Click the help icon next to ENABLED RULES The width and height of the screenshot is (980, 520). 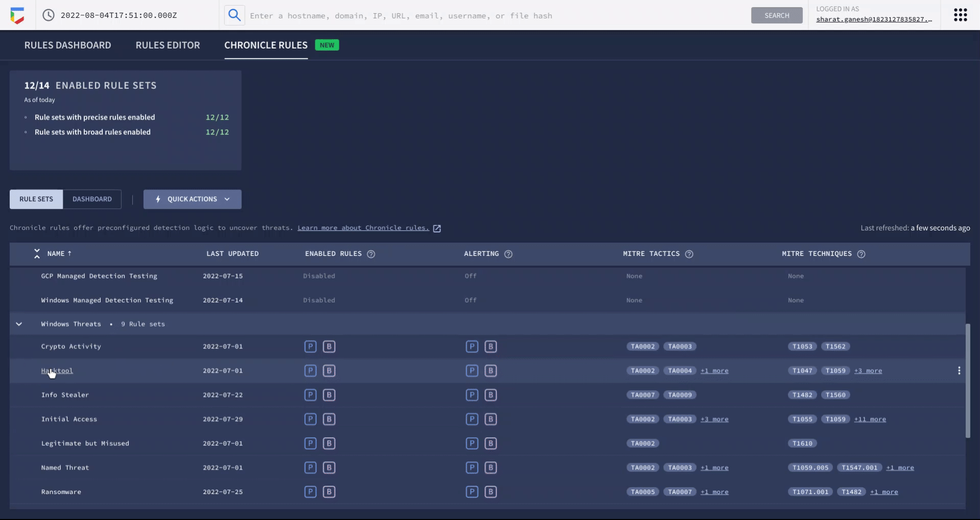pyautogui.click(x=371, y=254)
